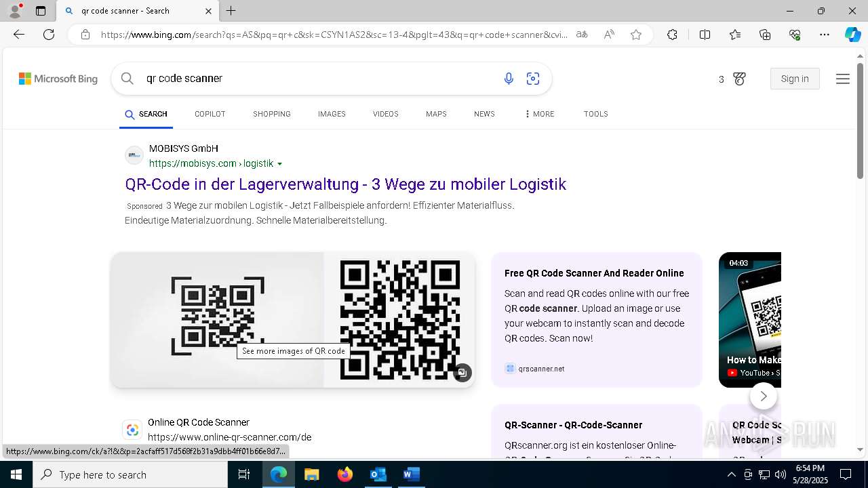The height and width of the screenshot is (488, 868).
Task: Open File Explorer from taskbar
Action: [311, 474]
